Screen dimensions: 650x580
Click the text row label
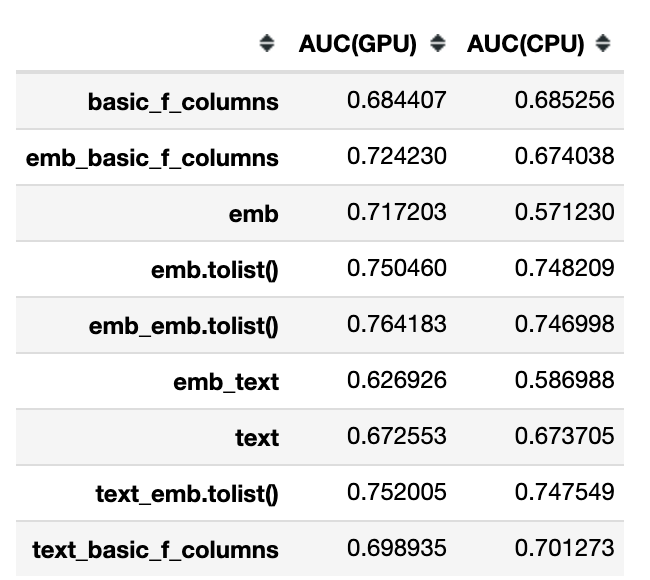257,438
